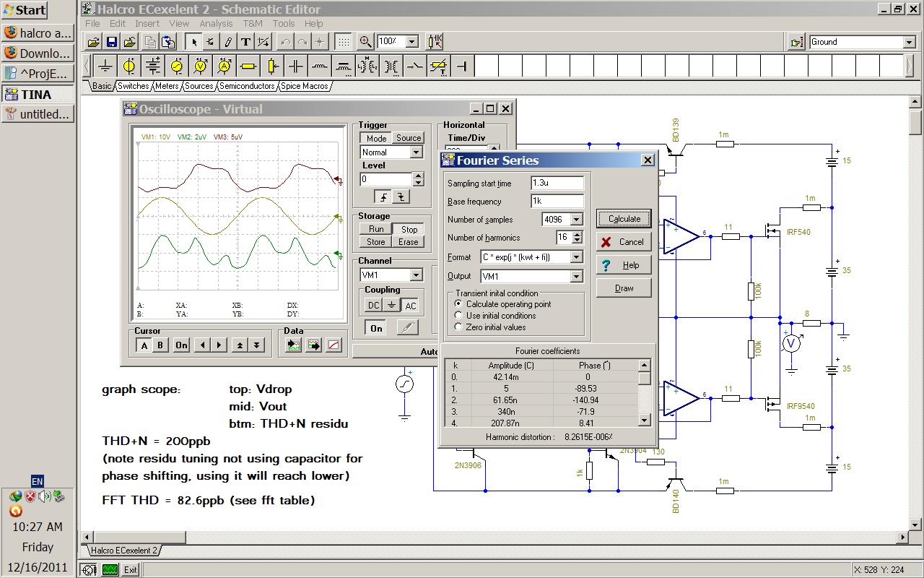
Task: Open the Format dropdown in Fourier Series
Action: (576, 257)
